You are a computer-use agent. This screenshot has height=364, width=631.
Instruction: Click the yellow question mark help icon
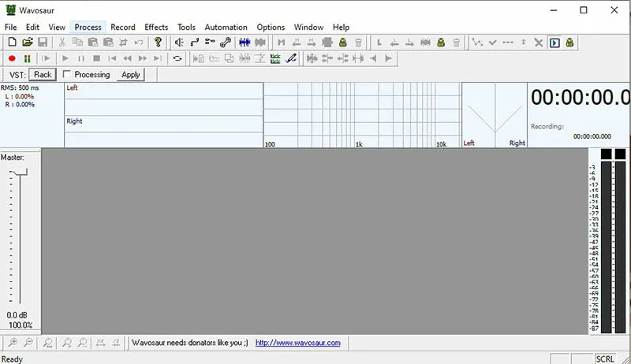click(x=158, y=43)
